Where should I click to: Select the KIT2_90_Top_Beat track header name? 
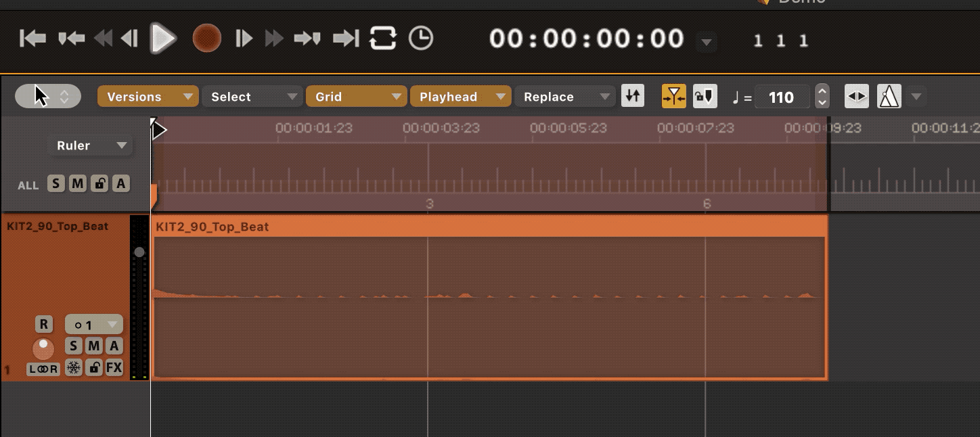pyautogui.click(x=58, y=226)
